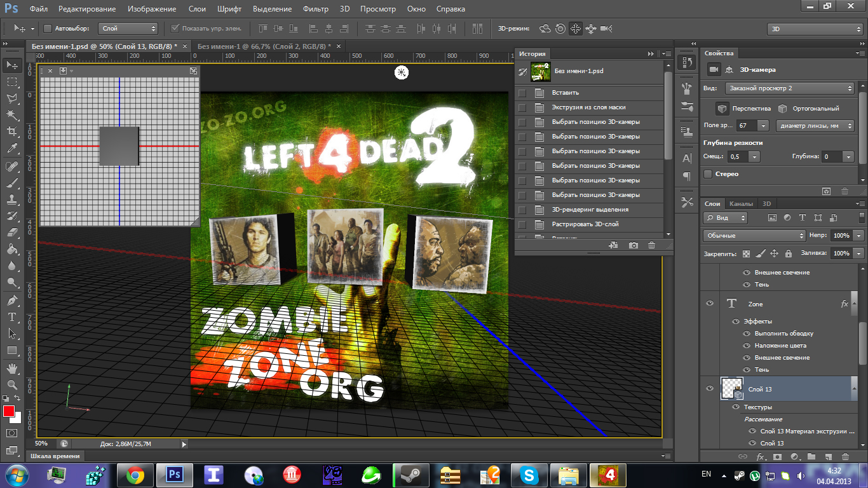Click the Magic Wand tool
This screenshot has width=868, height=488.
tap(11, 115)
